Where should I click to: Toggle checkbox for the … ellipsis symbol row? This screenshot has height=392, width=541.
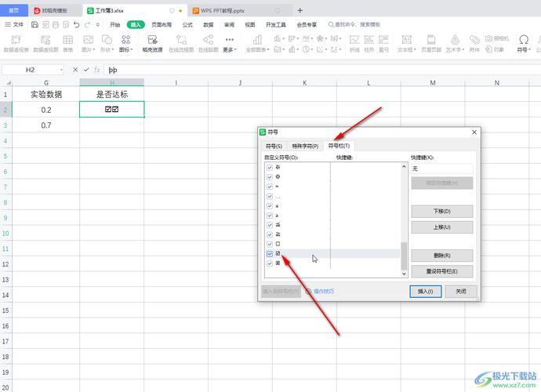pos(270,196)
